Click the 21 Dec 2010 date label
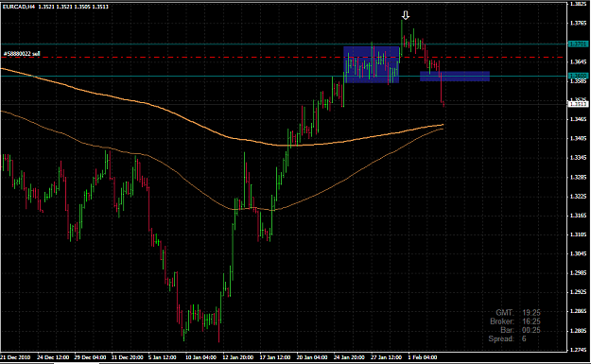The height and width of the screenshot is (364, 591). [15, 357]
